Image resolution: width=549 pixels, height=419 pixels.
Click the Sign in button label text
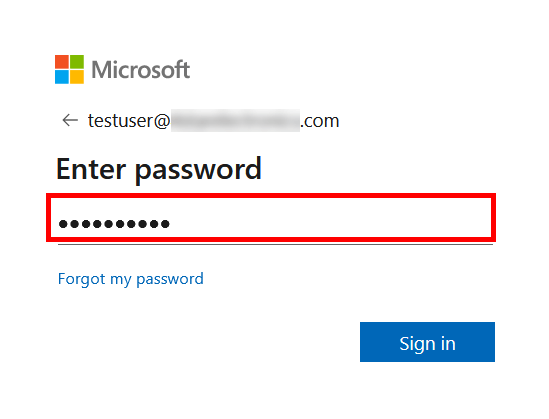tap(427, 344)
